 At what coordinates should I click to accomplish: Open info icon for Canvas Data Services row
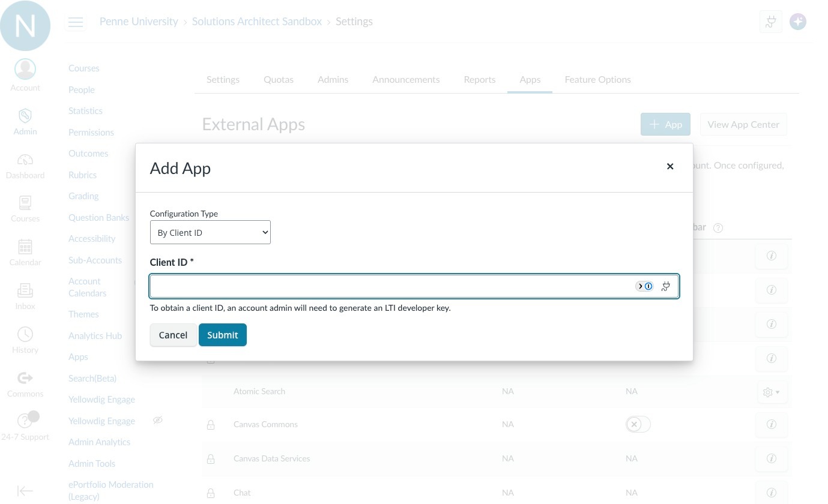coord(772,458)
